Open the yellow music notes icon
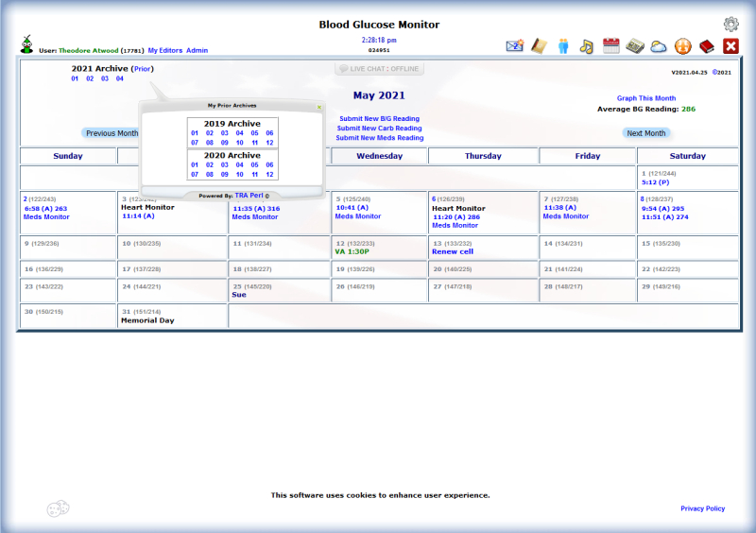756x533 pixels. pyautogui.click(x=586, y=46)
